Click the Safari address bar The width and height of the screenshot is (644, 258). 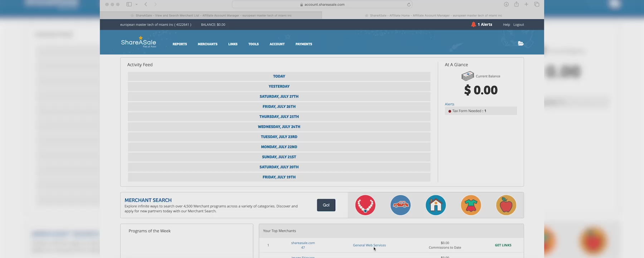(322, 4)
